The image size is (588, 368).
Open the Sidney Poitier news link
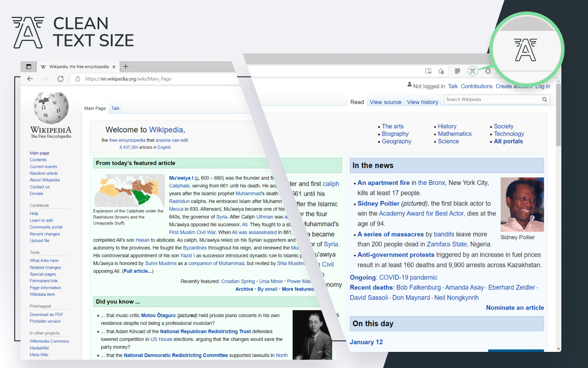coord(379,203)
